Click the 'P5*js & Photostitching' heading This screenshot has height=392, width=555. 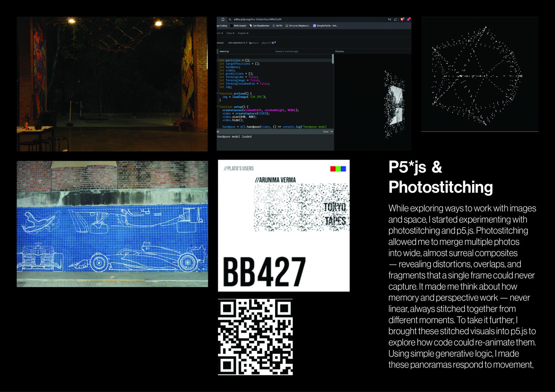coord(441,177)
